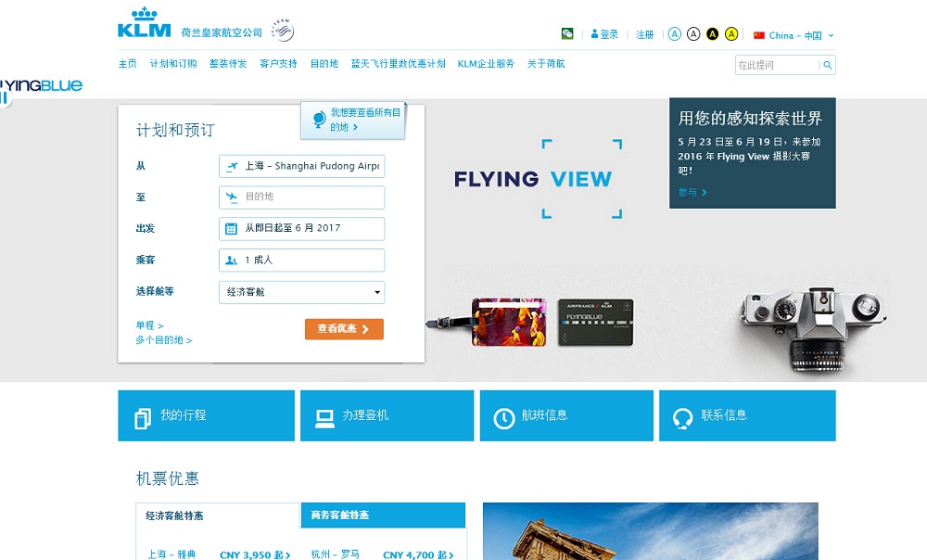The image size is (927, 560).
Task: Select black-background yellow A contrast option
Action: click(712, 34)
